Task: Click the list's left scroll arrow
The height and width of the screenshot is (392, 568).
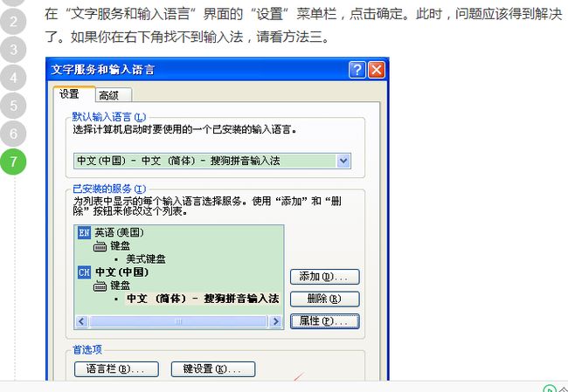Action: click(x=82, y=321)
